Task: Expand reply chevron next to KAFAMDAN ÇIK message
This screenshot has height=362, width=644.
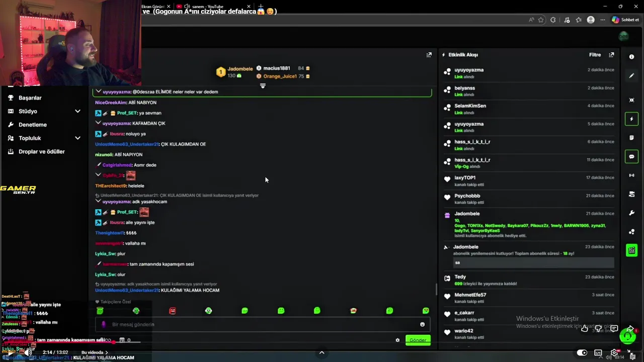Action: coord(98,123)
